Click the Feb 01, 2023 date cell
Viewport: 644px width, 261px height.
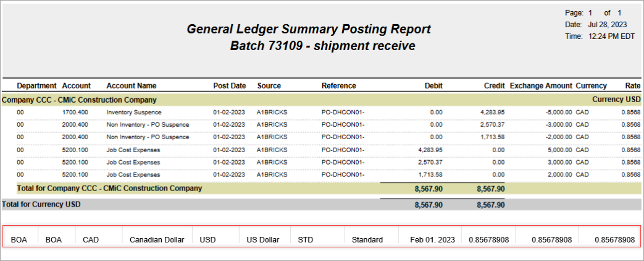[432, 239]
